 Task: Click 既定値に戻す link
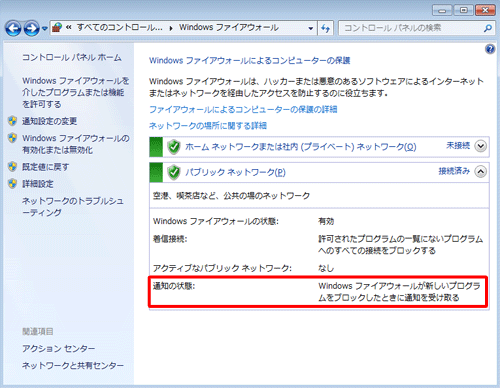(x=46, y=167)
